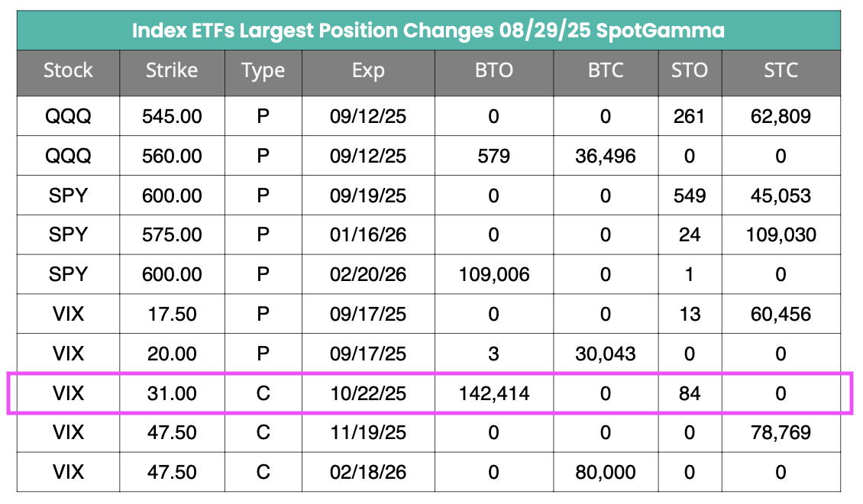Select the 62,809 STC cell
The image size is (863, 504).
click(781, 117)
